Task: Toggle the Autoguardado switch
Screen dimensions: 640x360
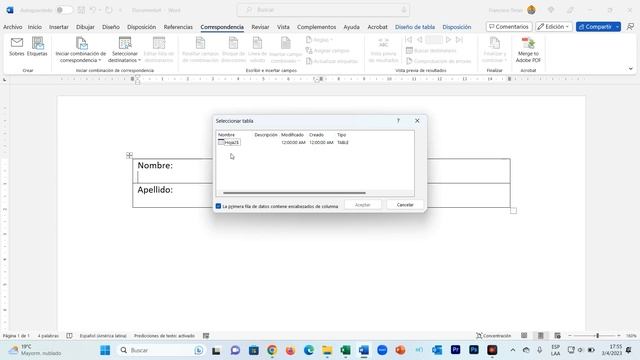Action: 64,10
